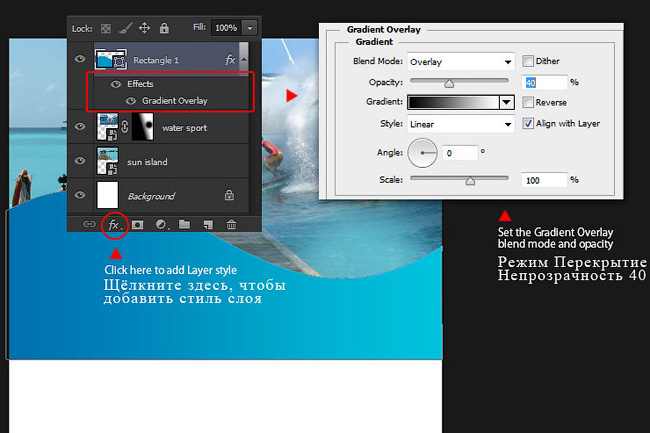Uncheck Align with Layer
Screen dimensions: 650x433
click(528, 123)
